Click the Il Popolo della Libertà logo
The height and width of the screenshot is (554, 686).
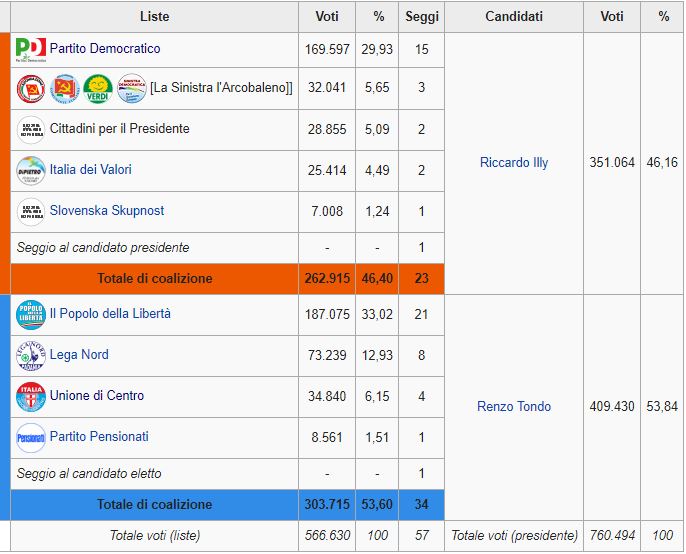click(x=30, y=314)
